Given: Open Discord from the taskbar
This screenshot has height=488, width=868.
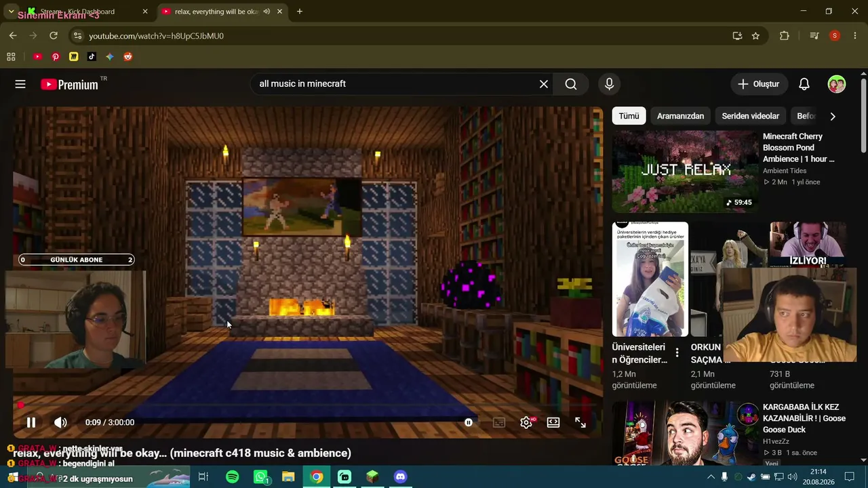Looking at the screenshot, I should tap(401, 477).
